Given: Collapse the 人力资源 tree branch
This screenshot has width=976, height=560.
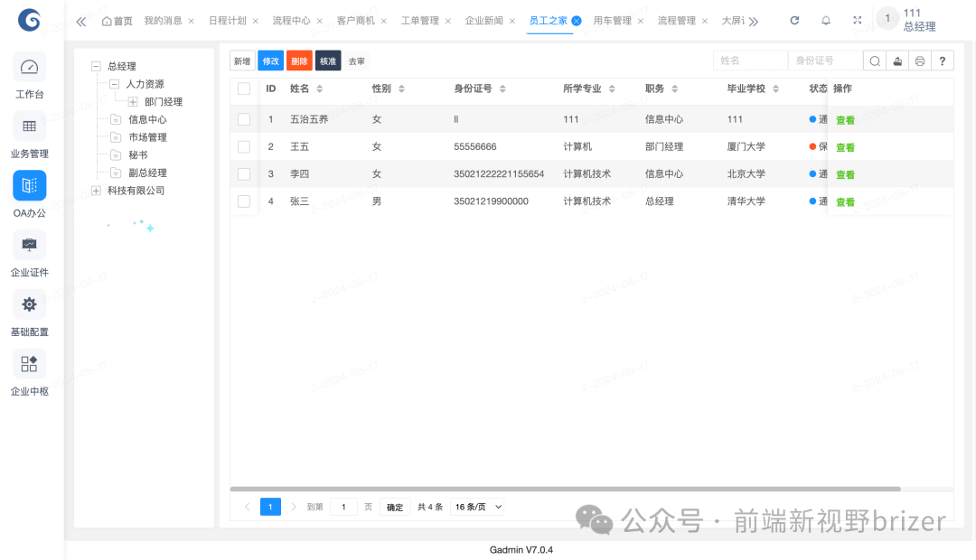Looking at the screenshot, I should [114, 83].
